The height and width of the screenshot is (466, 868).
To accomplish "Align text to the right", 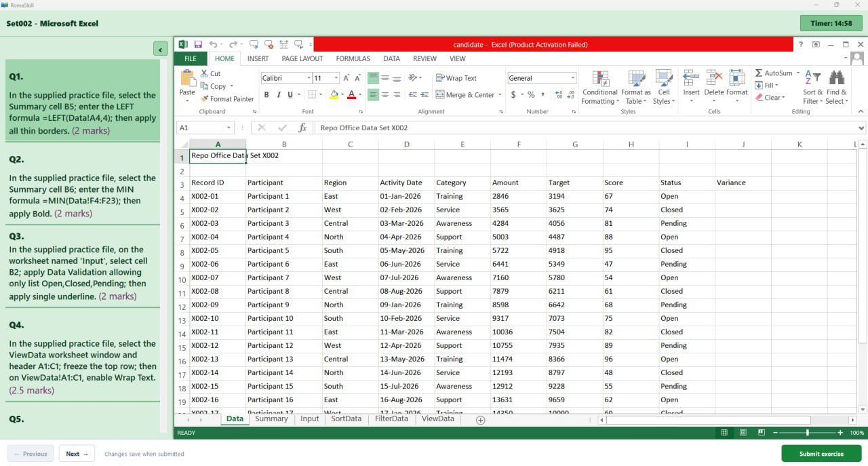I will [x=397, y=95].
